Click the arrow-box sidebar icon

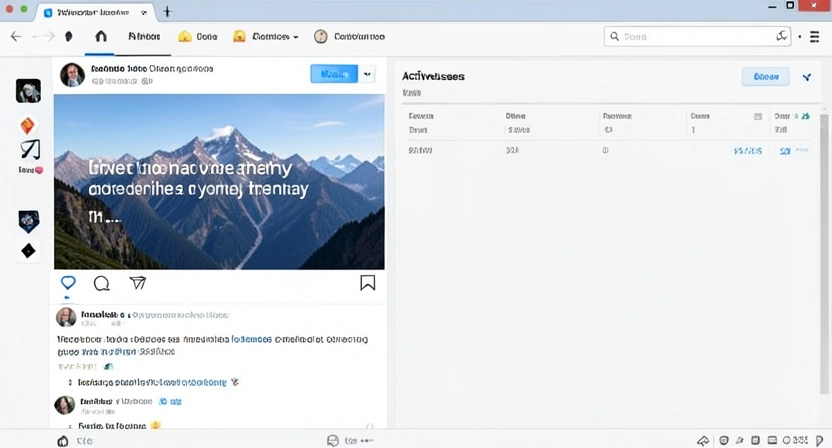click(x=30, y=149)
